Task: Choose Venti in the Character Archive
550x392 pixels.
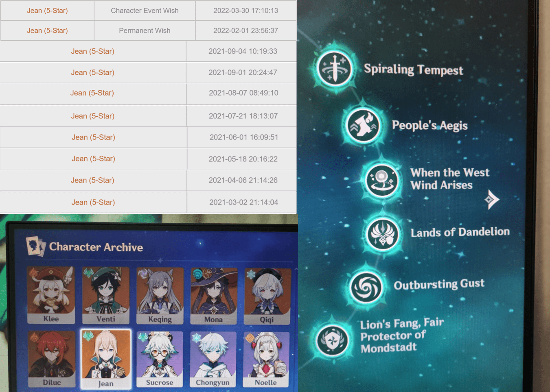Action: (105, 295)
